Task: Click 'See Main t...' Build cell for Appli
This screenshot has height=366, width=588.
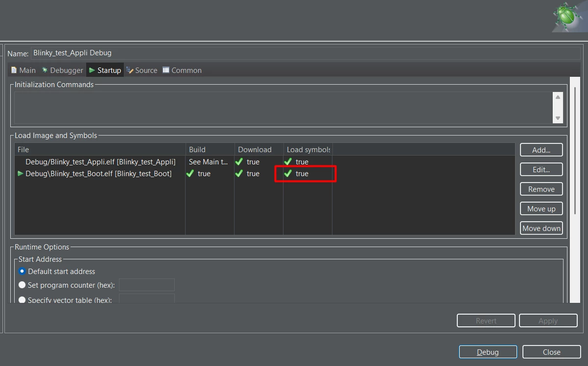Action: pos(209,161)
